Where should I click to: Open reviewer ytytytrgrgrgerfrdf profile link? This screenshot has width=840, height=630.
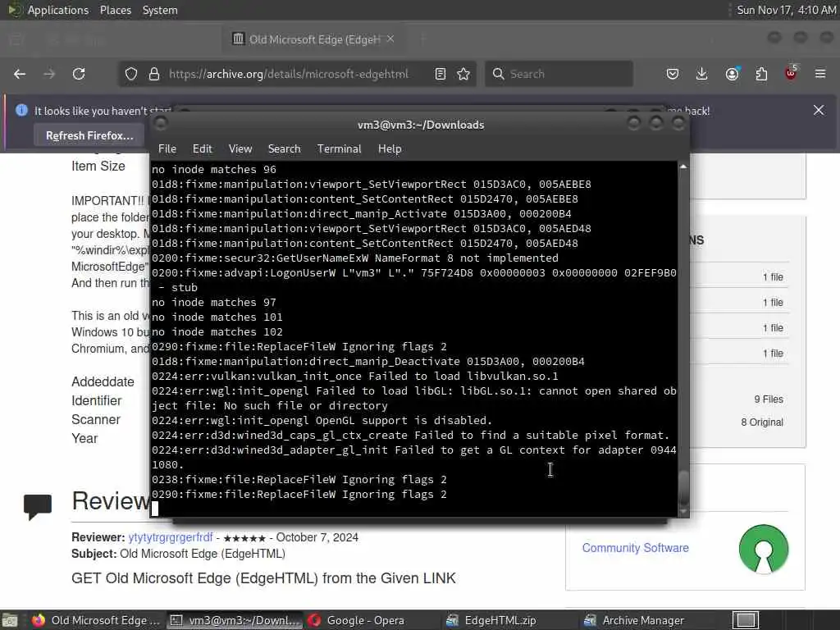171,537
